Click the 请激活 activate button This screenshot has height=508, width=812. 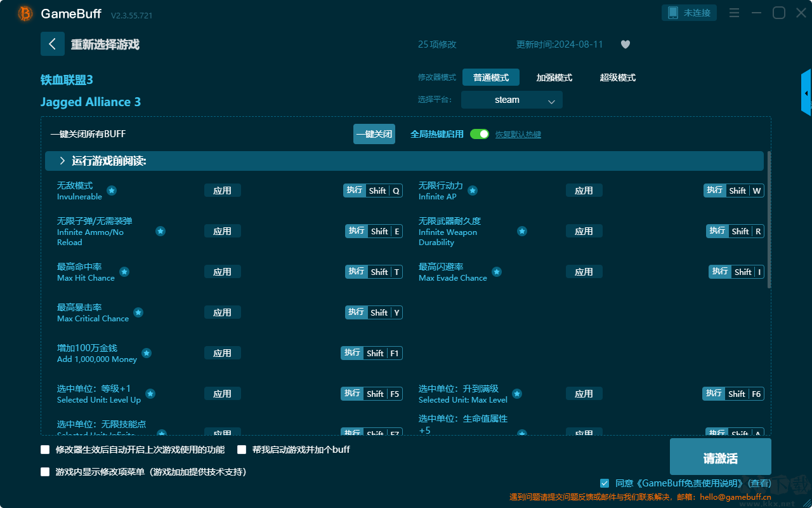721,458
